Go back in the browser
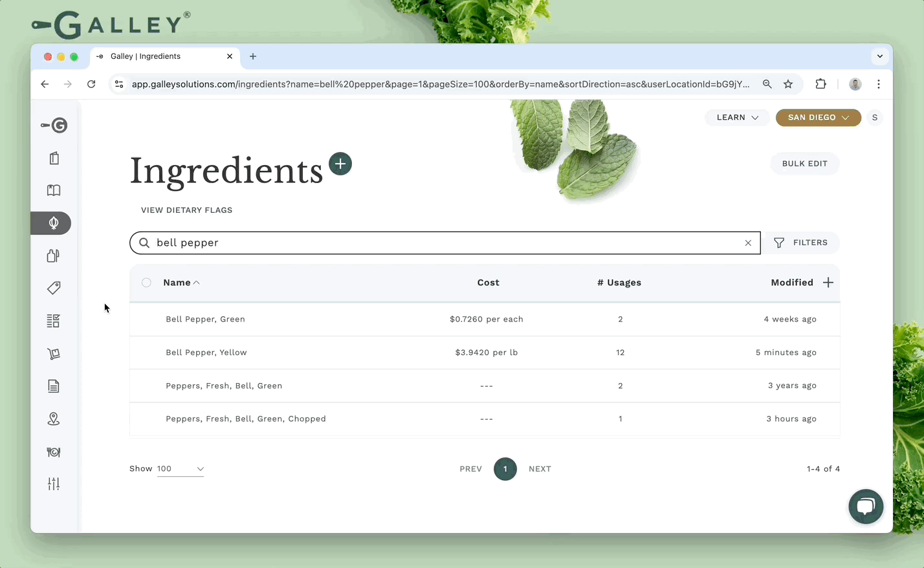924x568 pixels. [45, 84]
